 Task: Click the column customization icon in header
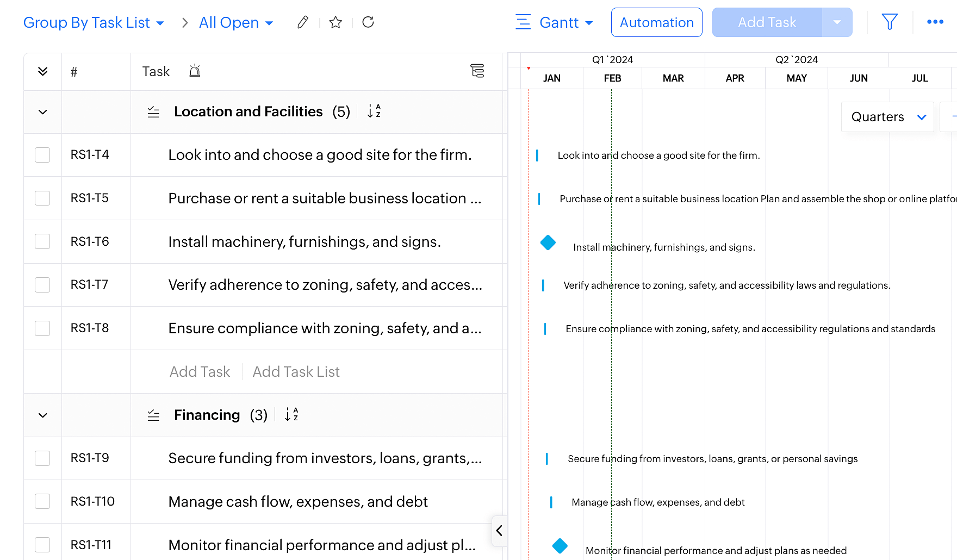pos(477,71)
